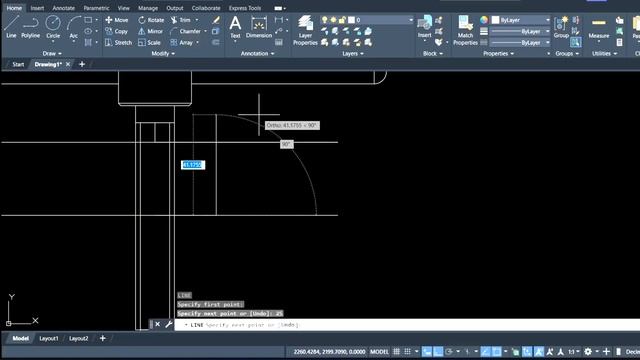Click the Trim tool

[181, 20]
